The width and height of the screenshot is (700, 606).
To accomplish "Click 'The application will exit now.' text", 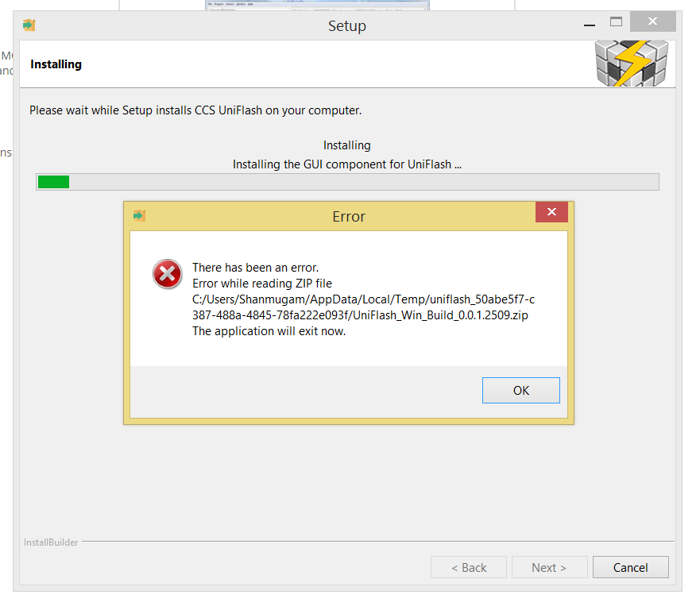I will point(269,331).
